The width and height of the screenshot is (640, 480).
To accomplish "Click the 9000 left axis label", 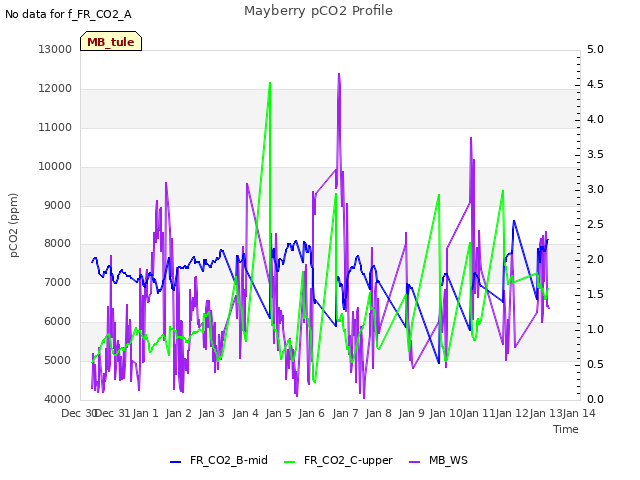I will [58, 205].
